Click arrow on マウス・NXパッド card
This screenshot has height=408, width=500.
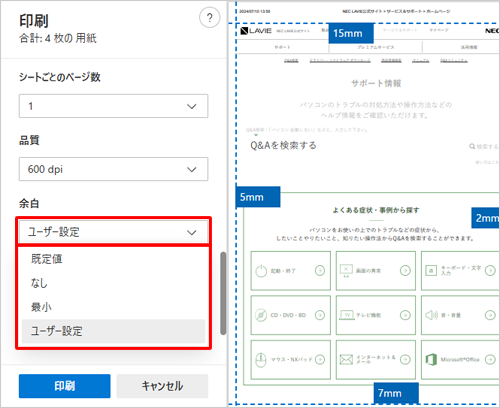pyautogui.click(x=320, y=359)
